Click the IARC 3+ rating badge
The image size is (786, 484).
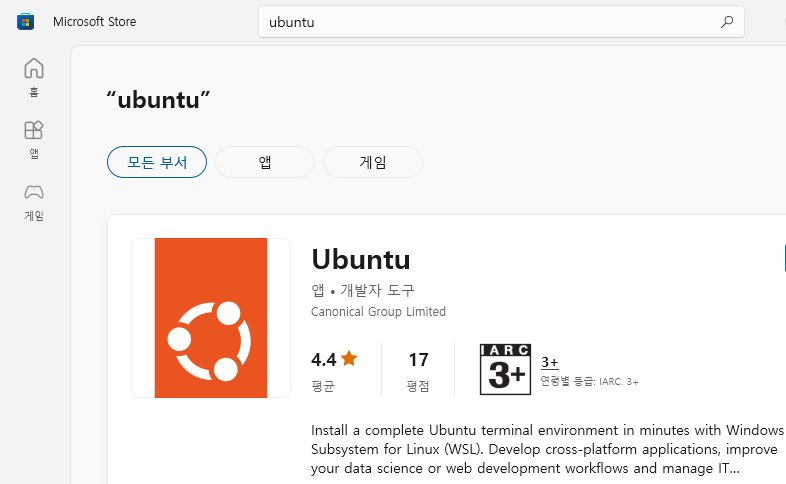coord(504,368)
